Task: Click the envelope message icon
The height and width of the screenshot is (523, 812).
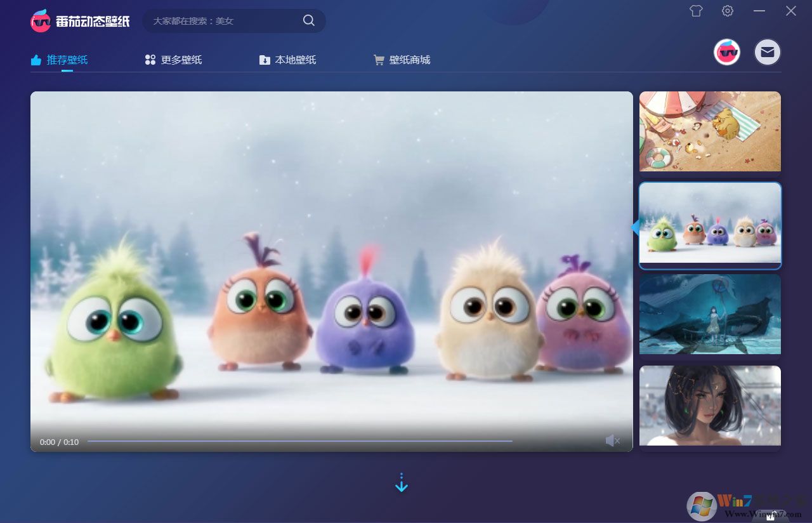Action: coord(767,53)
